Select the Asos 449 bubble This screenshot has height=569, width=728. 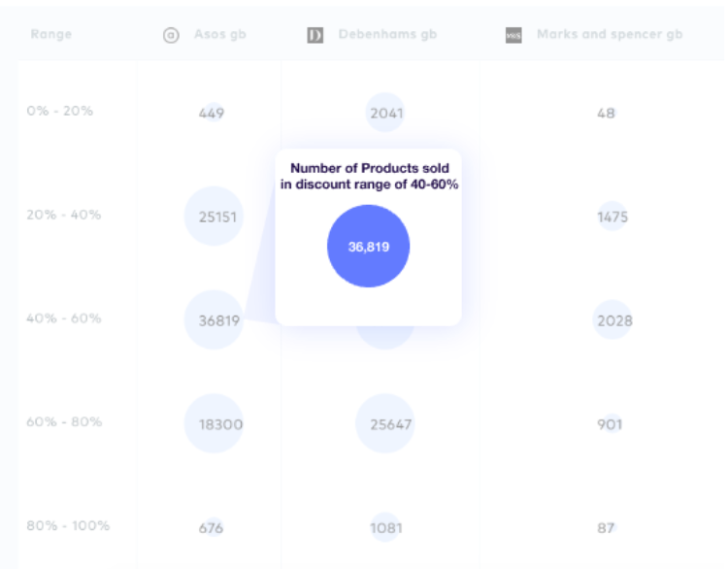(213, 113)
